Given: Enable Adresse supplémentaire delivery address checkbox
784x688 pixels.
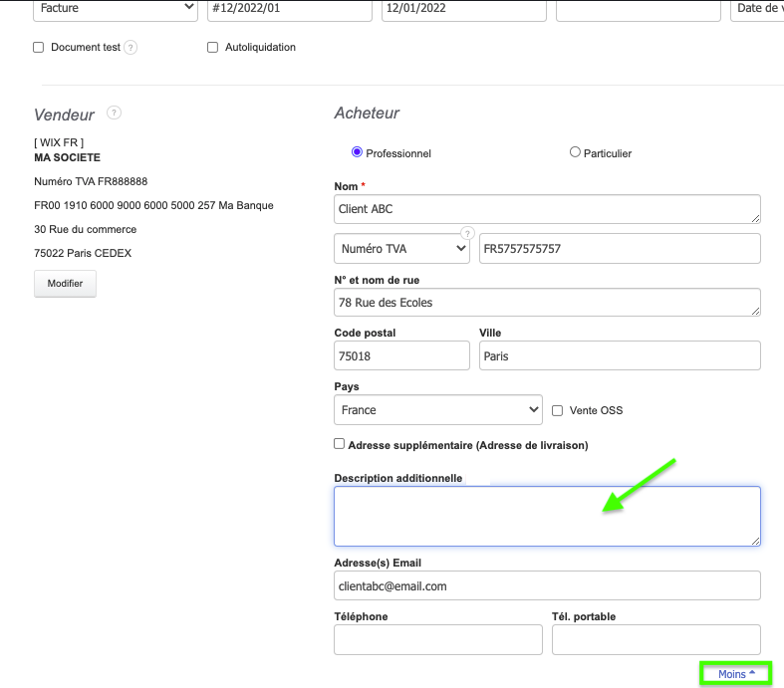Looking at the screenshot, I should tap(340, 444).
